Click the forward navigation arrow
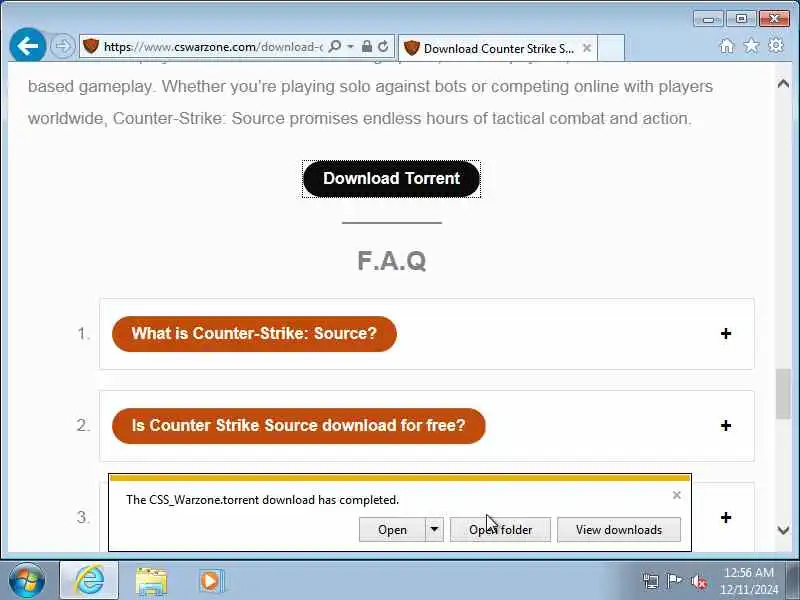800x600 pixels. click(x=63, y=46)
